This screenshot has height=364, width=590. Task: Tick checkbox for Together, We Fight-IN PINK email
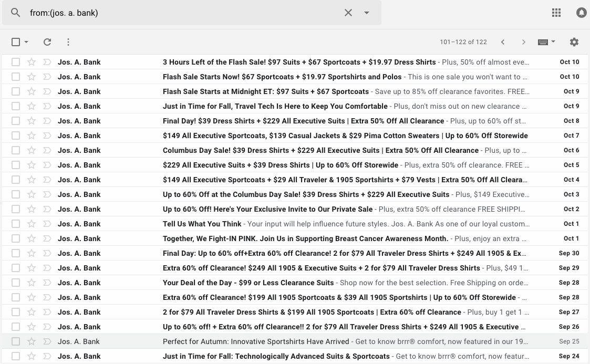click(15, 238)
